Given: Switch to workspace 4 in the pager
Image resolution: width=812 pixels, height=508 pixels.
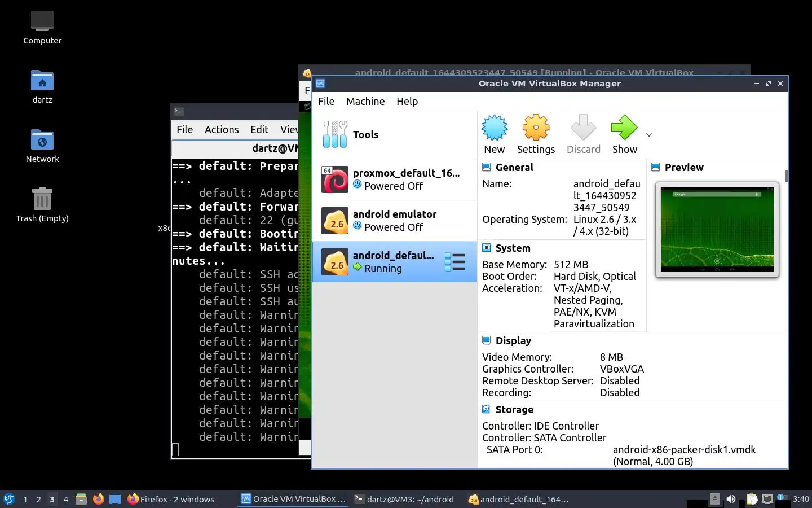Looking at the screenshot, I should coord(65,500).
